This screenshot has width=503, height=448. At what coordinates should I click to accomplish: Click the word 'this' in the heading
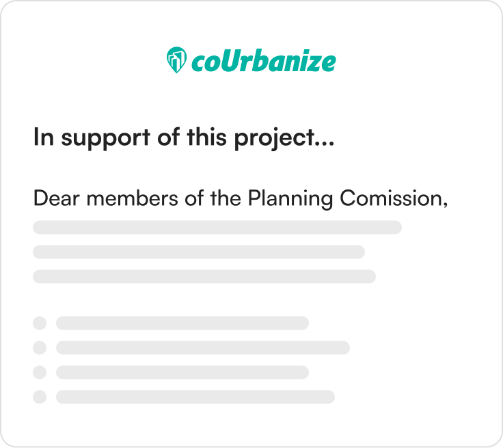(x=207, y=137)
